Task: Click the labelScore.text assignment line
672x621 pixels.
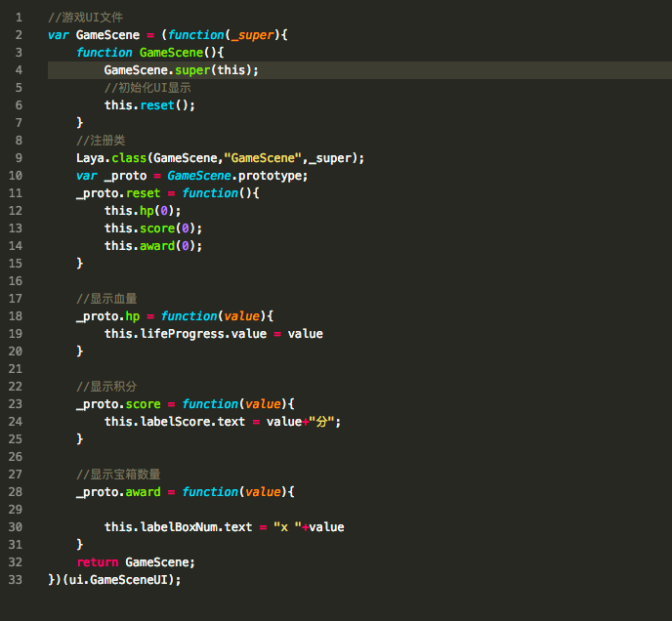Action: point(224,422)
